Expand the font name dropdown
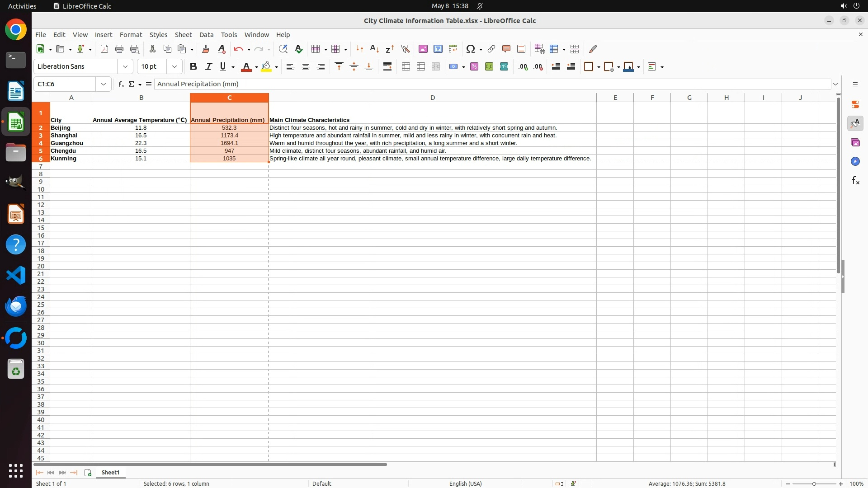This screenshot has height=488, width=868. 125,67
